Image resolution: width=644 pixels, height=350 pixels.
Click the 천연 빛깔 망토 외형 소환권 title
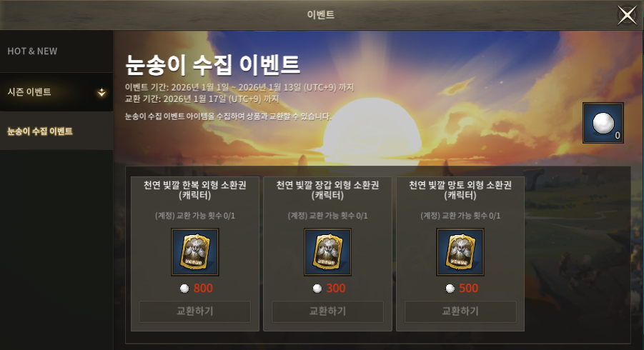click(x=460, y=190)
